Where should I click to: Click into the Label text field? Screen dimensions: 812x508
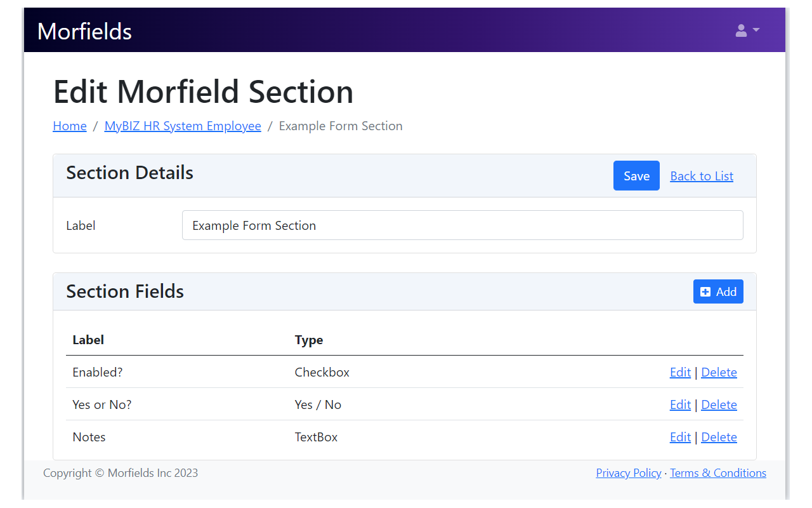click(x=462, y=225)
